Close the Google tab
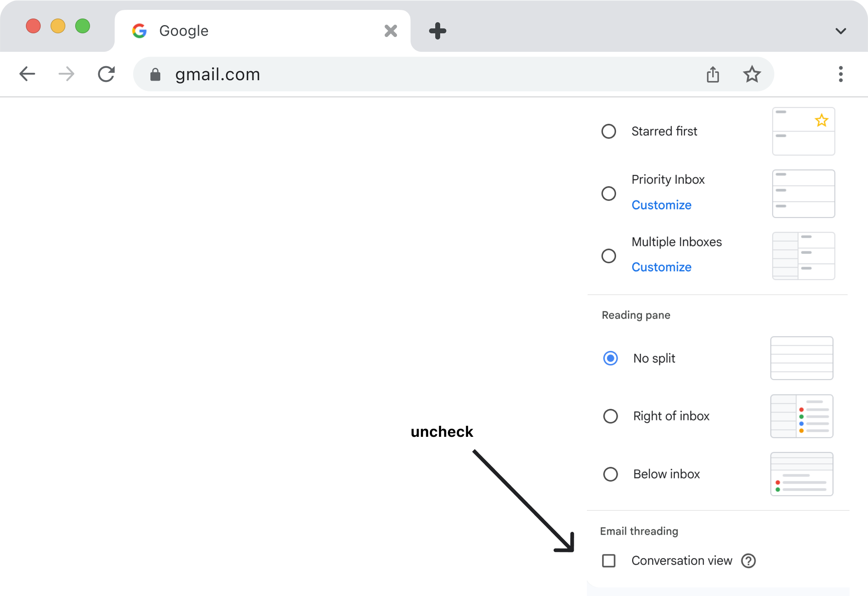Image resolution: width=868 pixels, height=596 pixels. point(390,31)
